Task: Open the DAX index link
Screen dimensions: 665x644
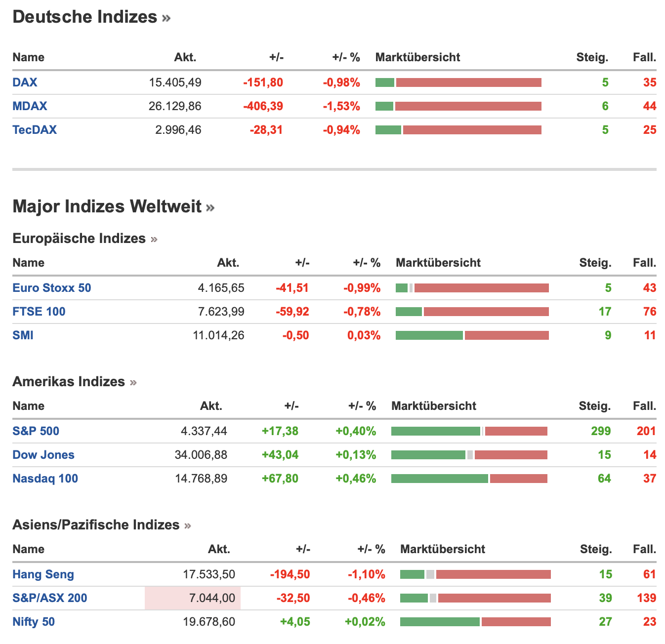Action: point(25,82)
